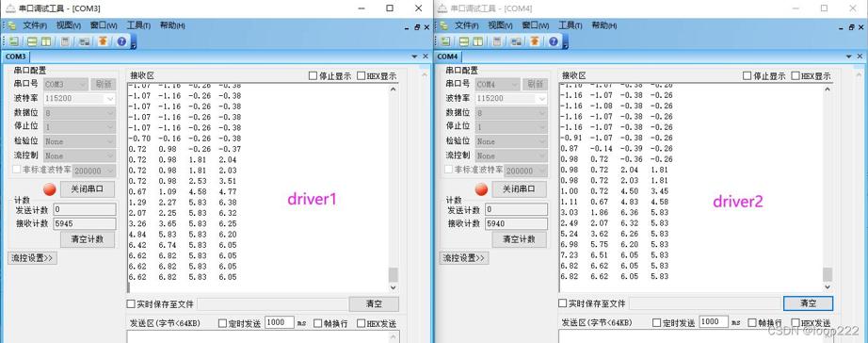The image size is (868, 343).
Task: Check 实时保存至文件 in the COM4 window
Action: coord(562,303)
